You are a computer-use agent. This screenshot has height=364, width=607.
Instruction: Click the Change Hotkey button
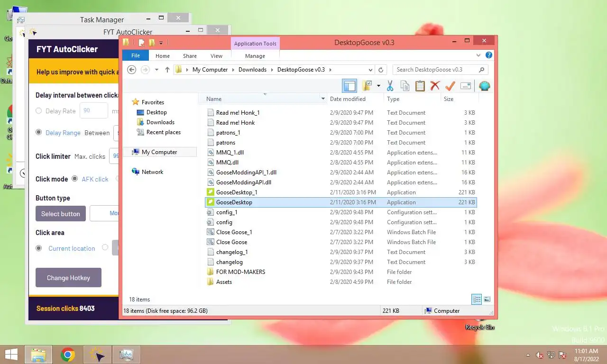pyautogui.click(x=68, y=278)
